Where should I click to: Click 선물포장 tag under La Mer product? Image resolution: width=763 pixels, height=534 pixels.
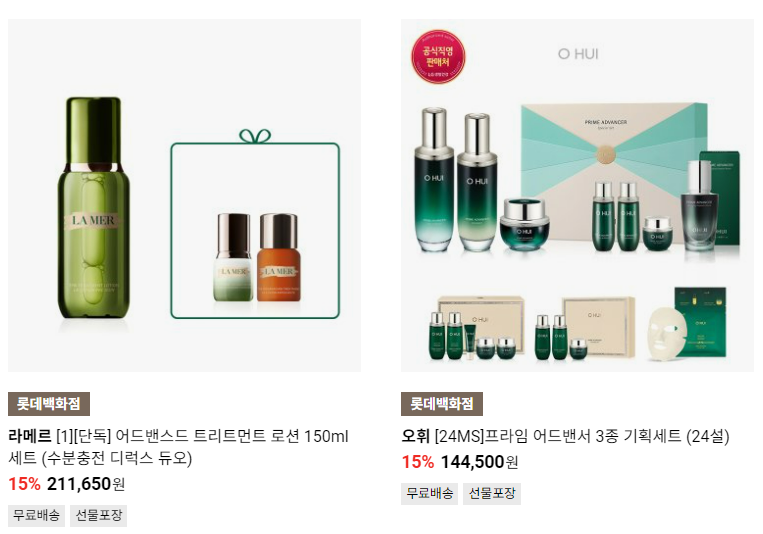point(99,516)
